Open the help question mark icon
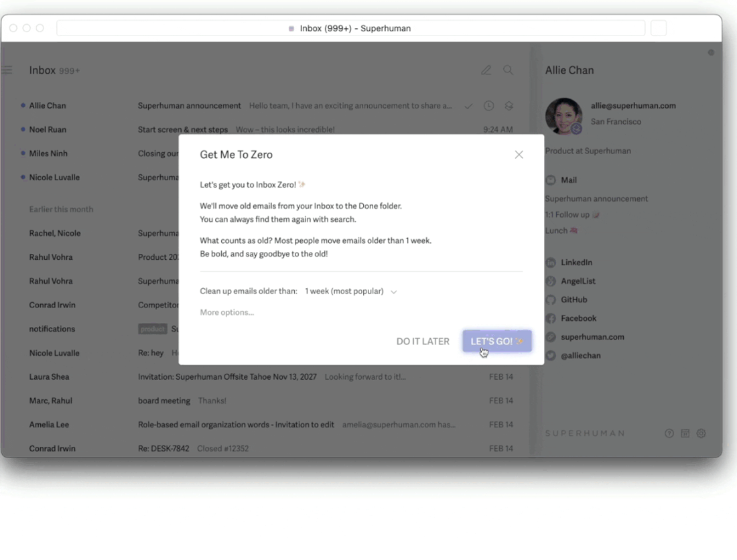Viewport: 737px width, 560px height. coord(669,433)
